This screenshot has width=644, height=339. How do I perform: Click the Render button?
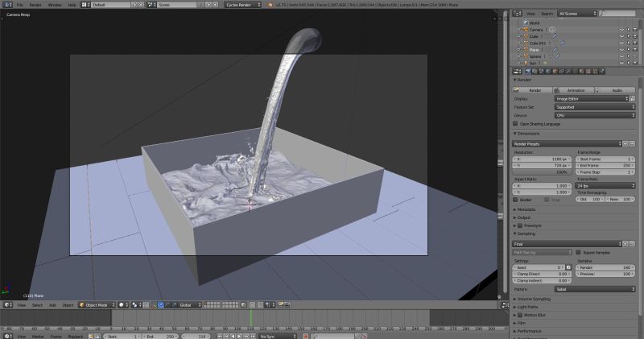[x=532, y=90]
